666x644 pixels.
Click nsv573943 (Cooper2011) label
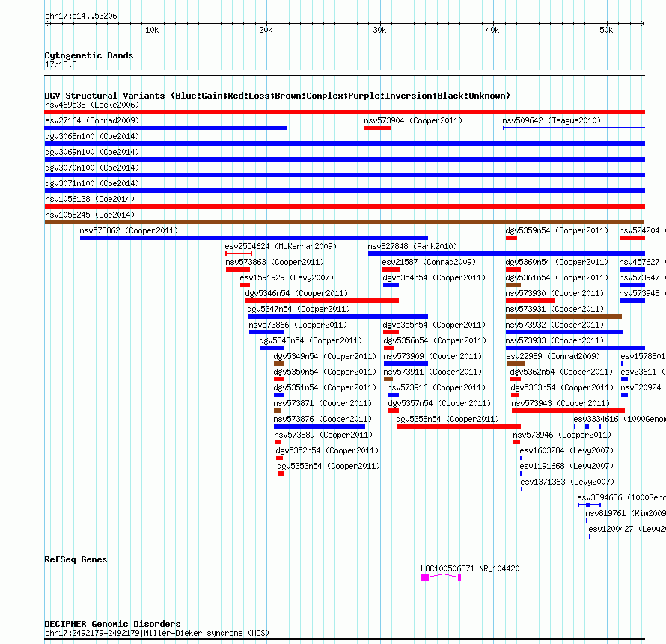point(560,403)
